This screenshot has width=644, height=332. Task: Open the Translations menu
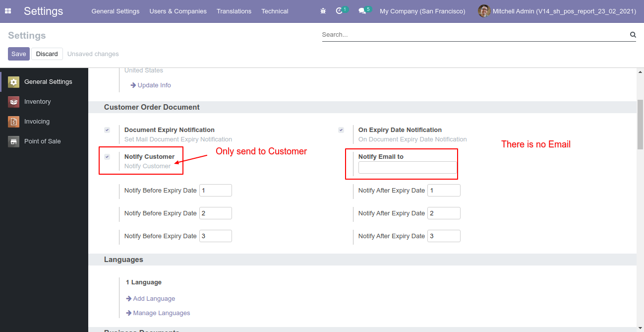coord(234,11)
